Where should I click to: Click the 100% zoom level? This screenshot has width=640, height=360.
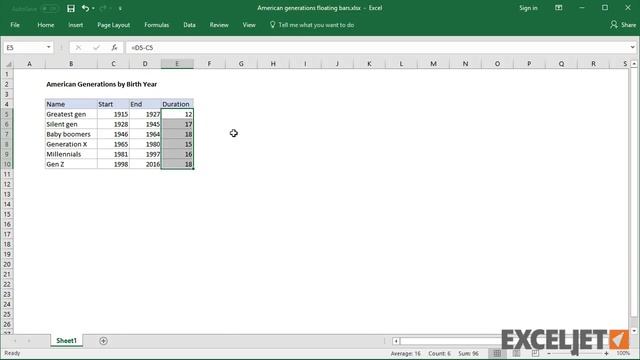coord(623,353)
